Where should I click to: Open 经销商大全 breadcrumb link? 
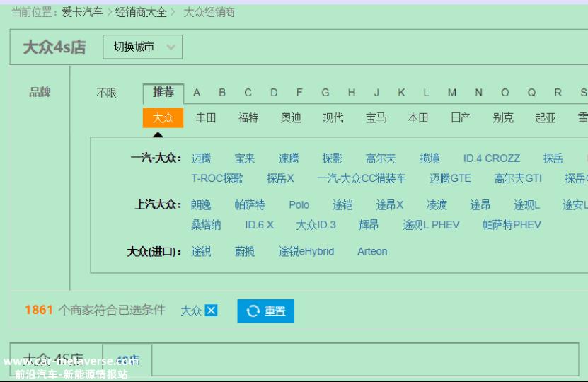click(141, 12)
